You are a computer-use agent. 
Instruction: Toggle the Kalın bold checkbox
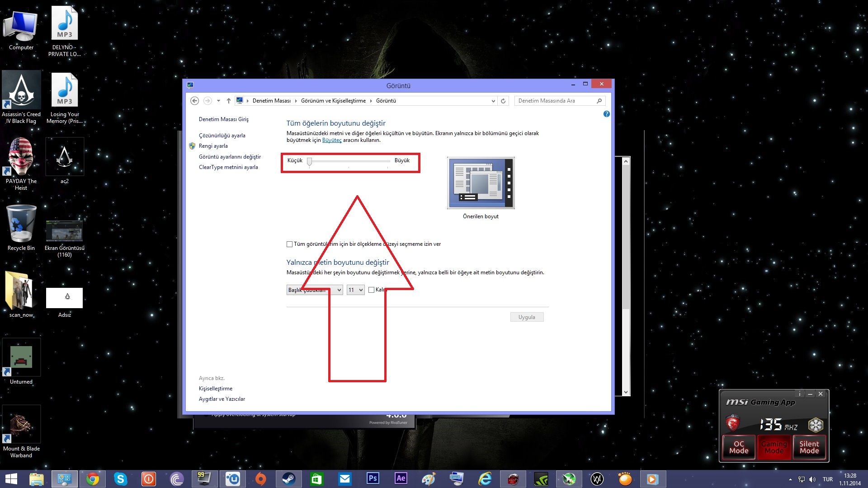coord(371,290)
